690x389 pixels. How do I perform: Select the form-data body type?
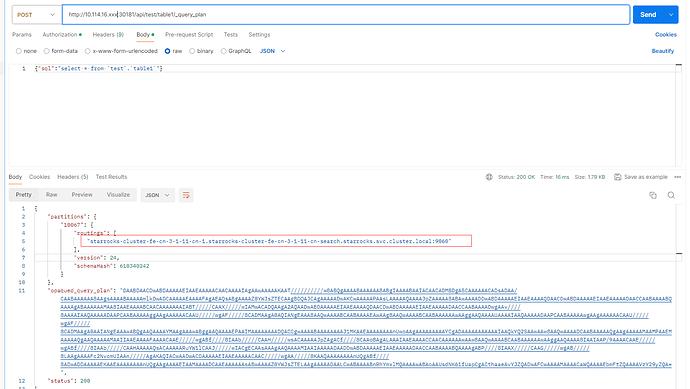coord(61,51)
